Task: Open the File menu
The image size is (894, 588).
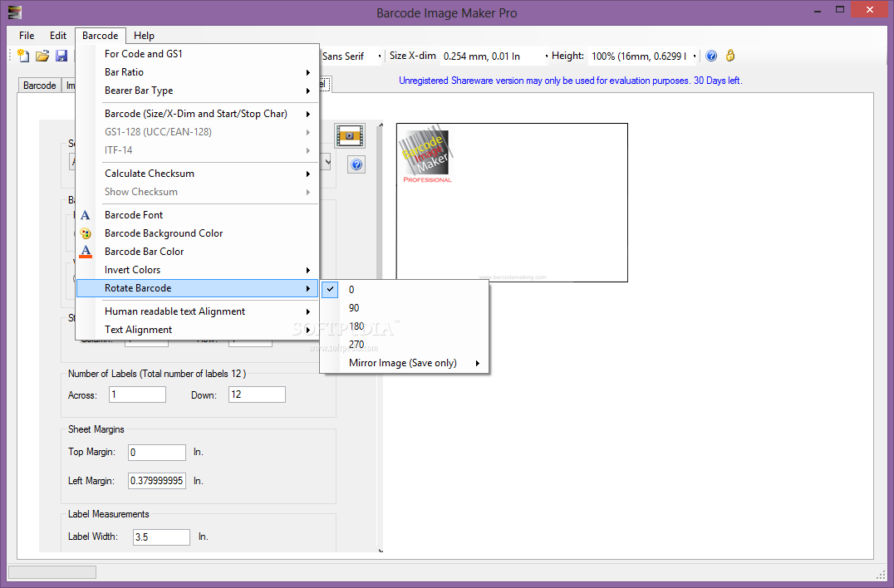Action: 27,36
